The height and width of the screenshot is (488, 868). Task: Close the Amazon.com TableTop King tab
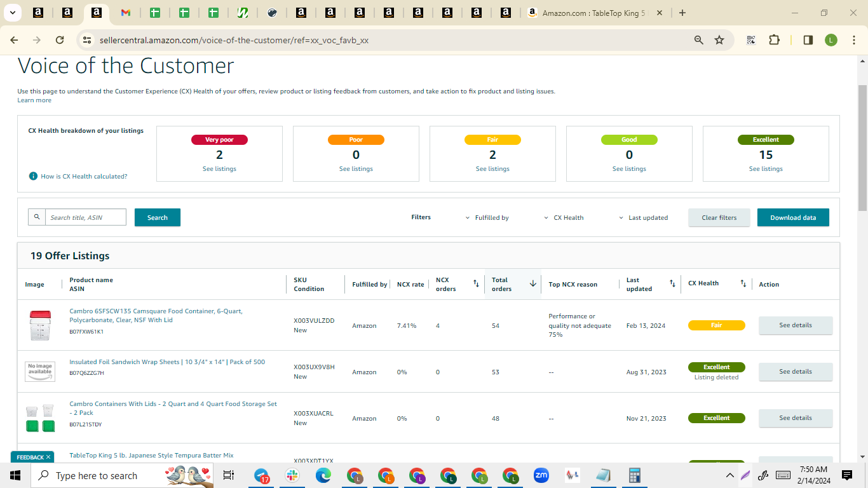tap(660, 13)
